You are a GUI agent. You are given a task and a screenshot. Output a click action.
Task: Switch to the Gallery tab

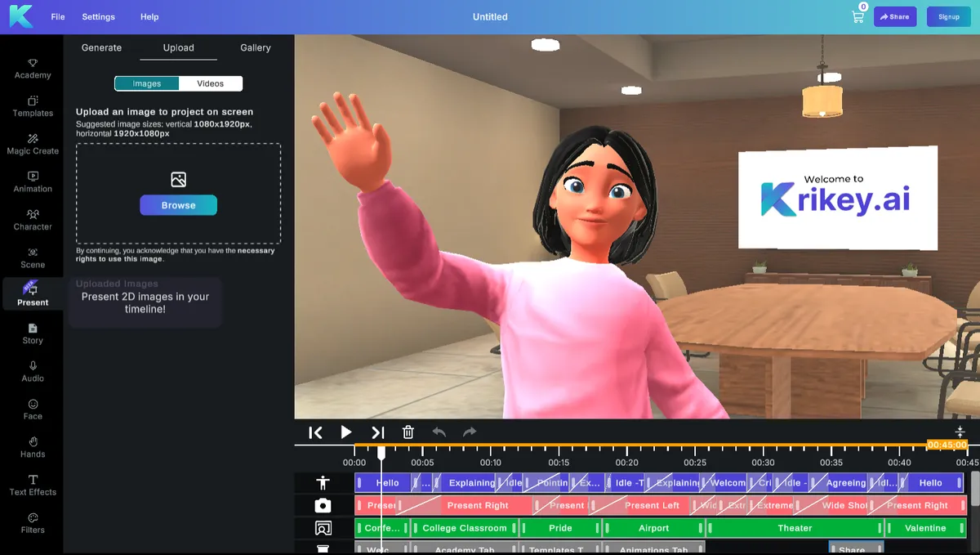255,48
